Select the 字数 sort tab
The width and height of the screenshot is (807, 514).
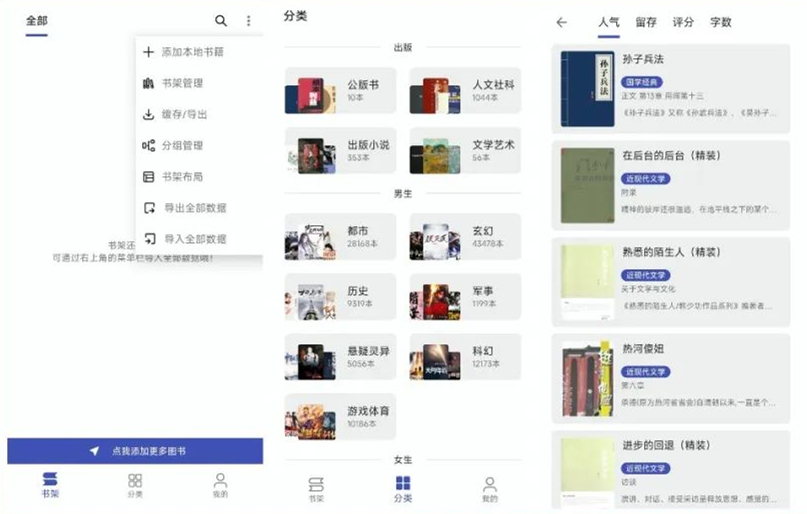[720, 22]
